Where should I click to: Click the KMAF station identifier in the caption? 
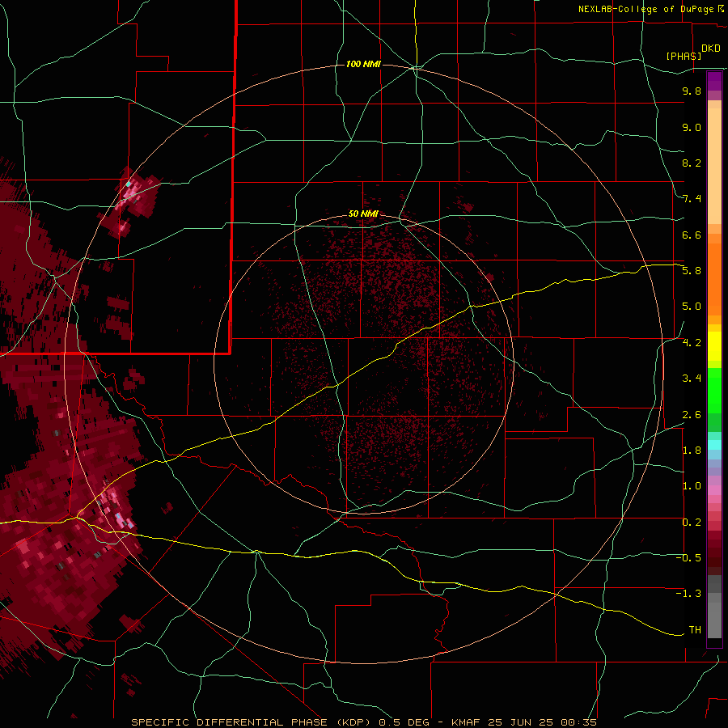468,722
